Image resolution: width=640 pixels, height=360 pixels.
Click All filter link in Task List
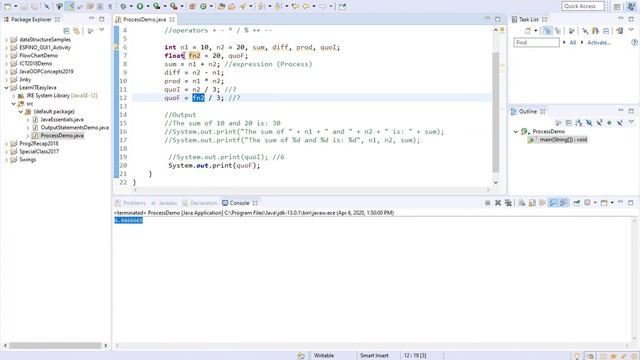point(573,42)
